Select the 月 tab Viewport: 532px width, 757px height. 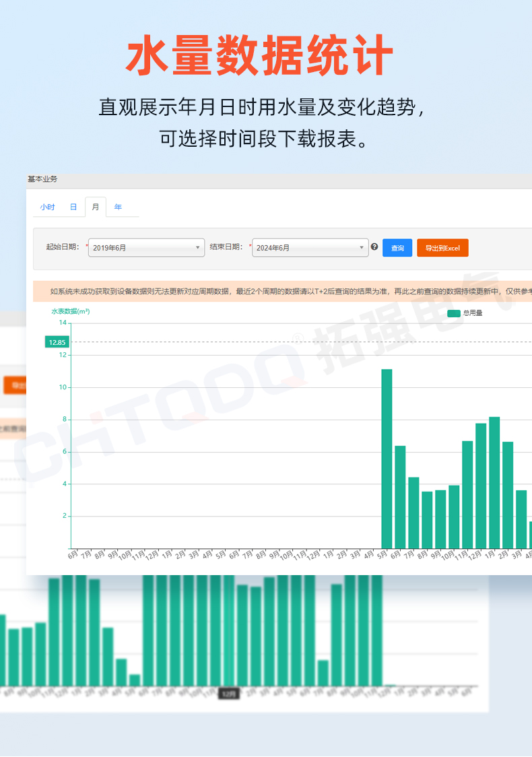click(95, 207)
